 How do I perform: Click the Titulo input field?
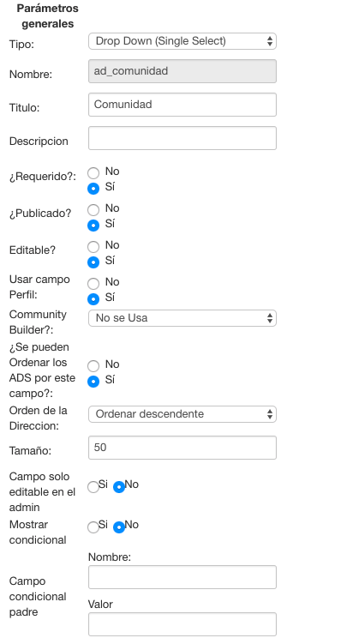point(182,105)
